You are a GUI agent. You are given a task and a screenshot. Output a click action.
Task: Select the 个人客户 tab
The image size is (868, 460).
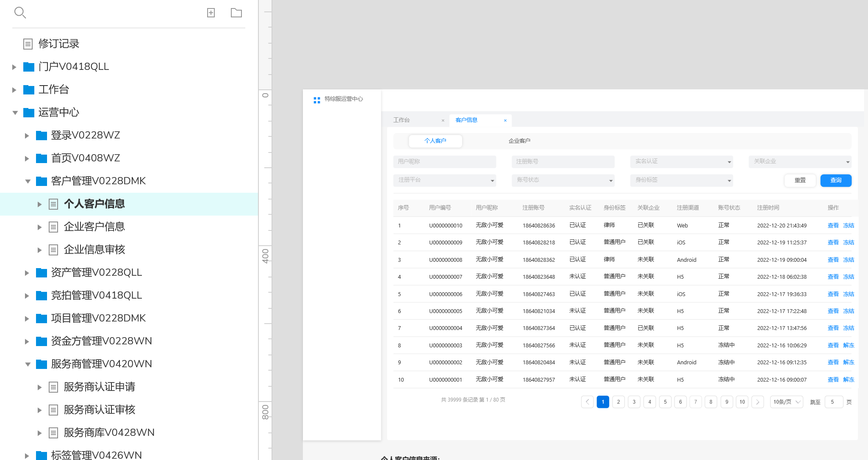pos(435,141)
